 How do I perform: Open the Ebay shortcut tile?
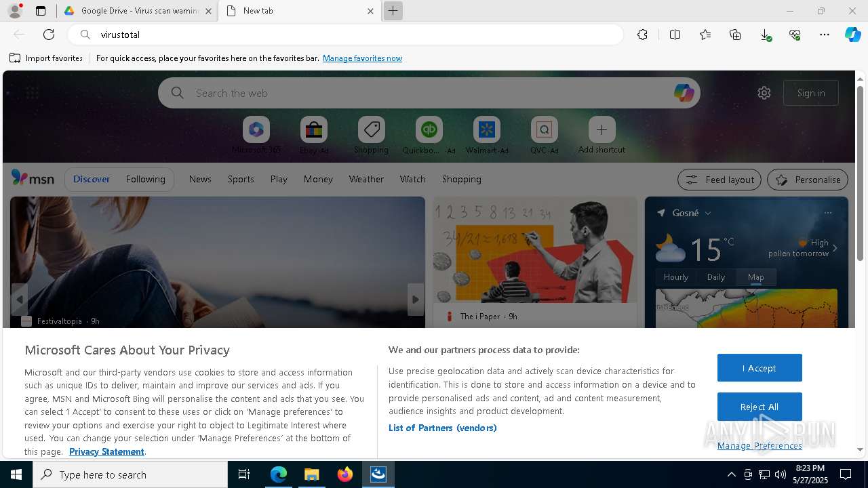(x=314, y=136)
